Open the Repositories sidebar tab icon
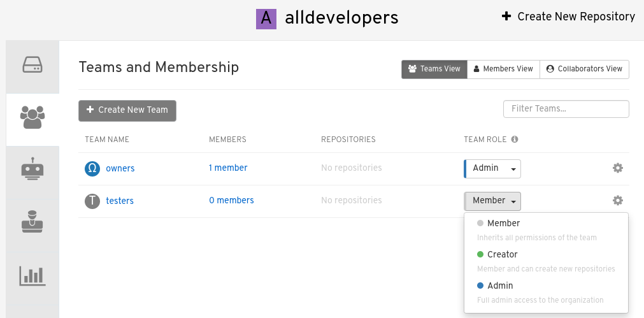Screen dimensions: 644x318 coord(32,66)
